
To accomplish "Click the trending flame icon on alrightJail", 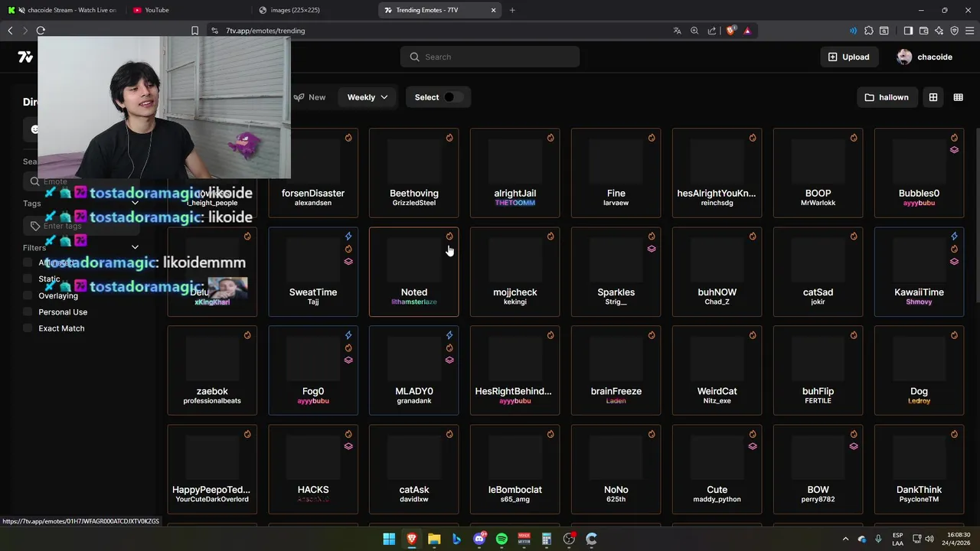I will (550, 138).
